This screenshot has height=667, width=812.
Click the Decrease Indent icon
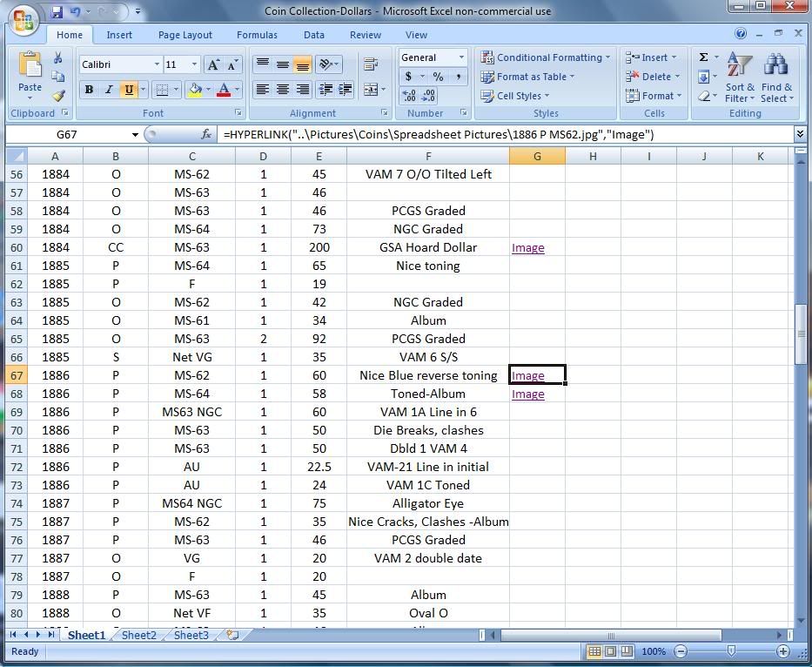tap(325, 90)
